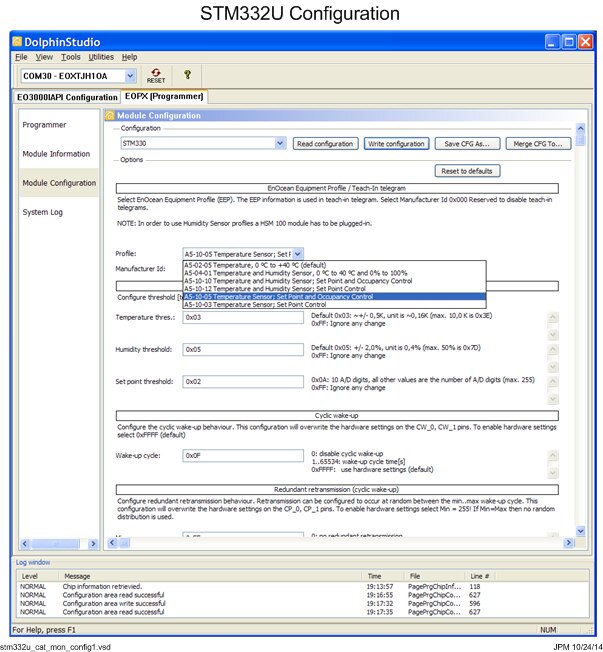Open the File menu
This screenshot has width=603, height=652.
click(x=21, y=57)
